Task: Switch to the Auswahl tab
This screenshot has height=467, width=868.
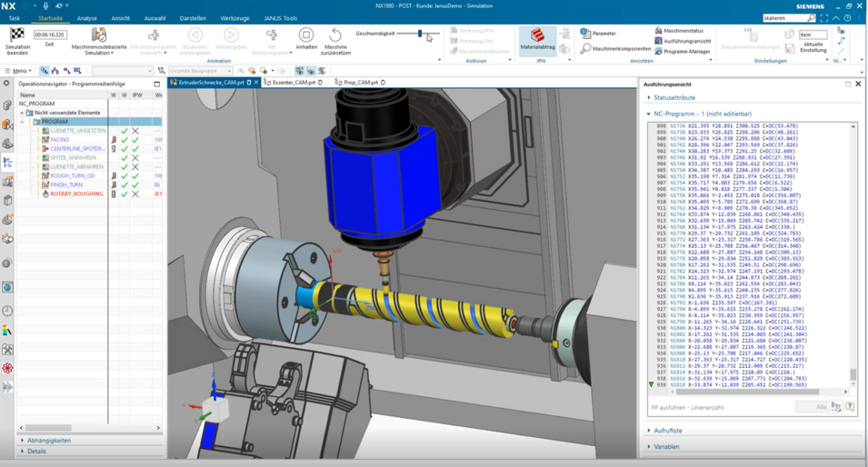Action: pyautogui.click(x=155, y=18)
